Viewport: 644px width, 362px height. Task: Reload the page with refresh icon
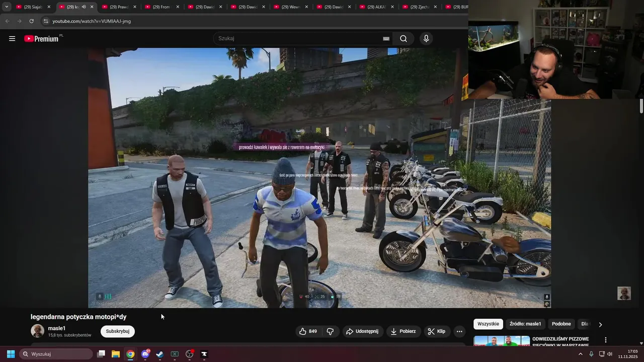pyautogui.click(x=31, y=21)
